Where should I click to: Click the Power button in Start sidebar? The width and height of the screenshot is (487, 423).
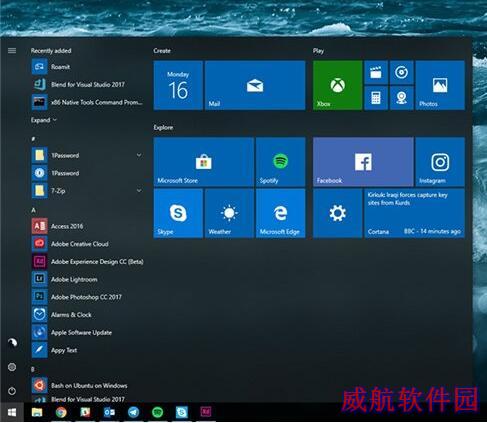[12, 390]
